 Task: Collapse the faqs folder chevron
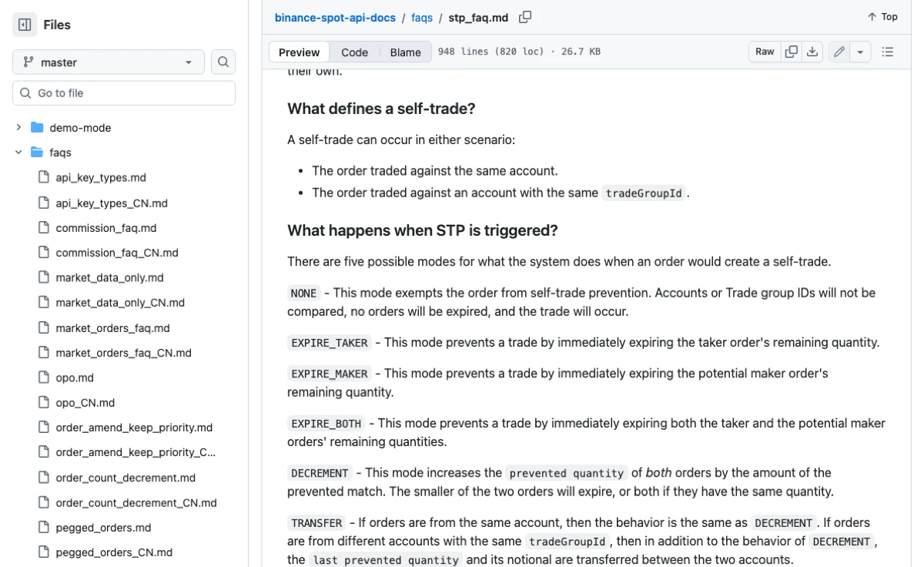[x=18, y=153]
